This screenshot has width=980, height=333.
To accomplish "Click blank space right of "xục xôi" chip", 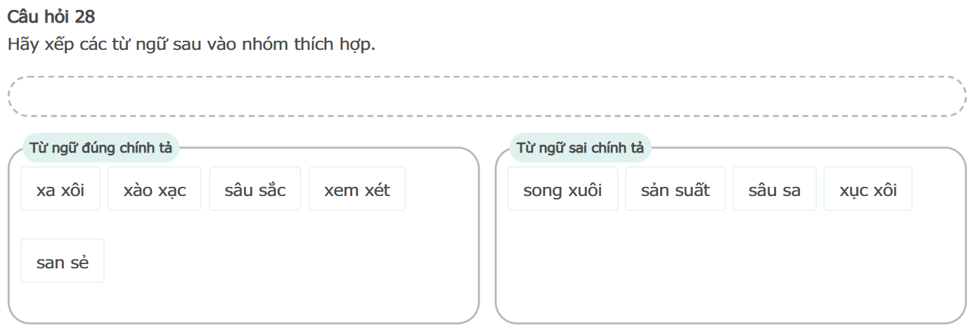I will 937,189.
